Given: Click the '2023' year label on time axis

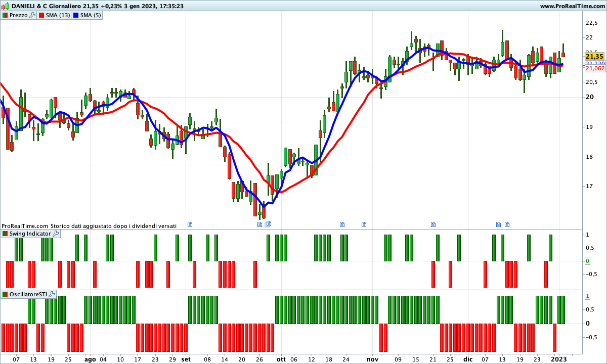Looking at the screenshot, I should point(559,359).
